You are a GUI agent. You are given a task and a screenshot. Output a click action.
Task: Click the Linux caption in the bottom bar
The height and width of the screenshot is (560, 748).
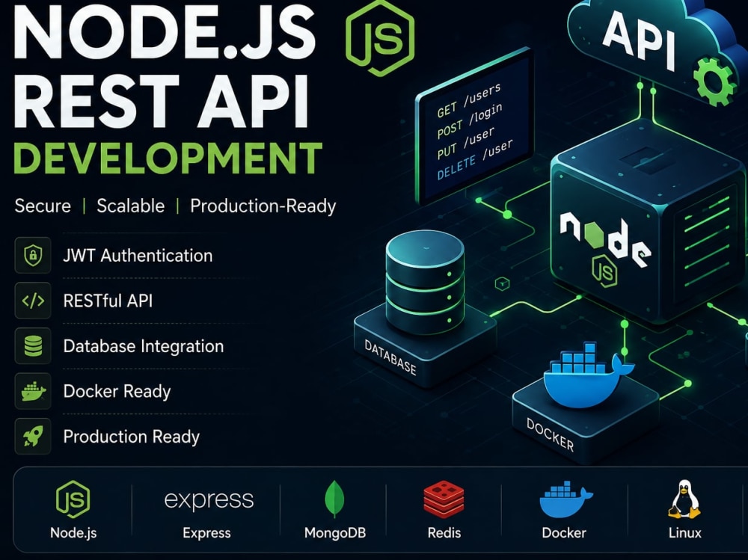[684, 533]
